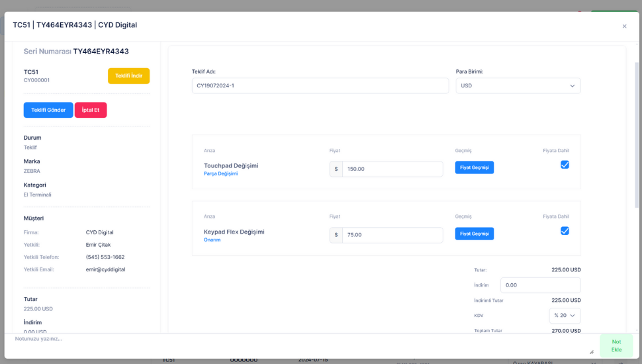Click the Teklif Adı input field
Screen dimensions: 642x364
(320, 86)
